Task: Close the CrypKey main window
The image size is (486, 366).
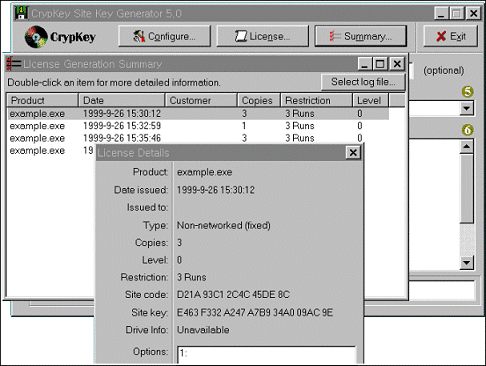Action: click(473, 13)
